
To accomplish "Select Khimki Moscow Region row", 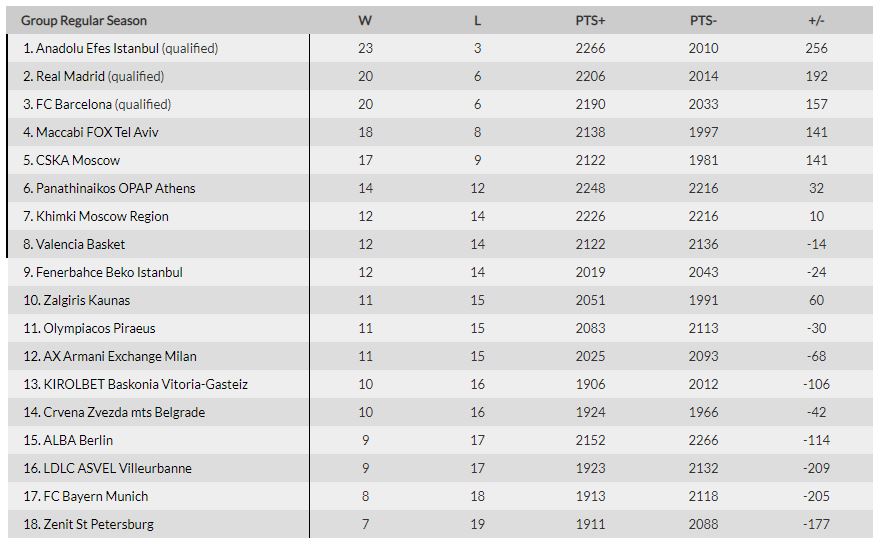I will tap(102, 216).
